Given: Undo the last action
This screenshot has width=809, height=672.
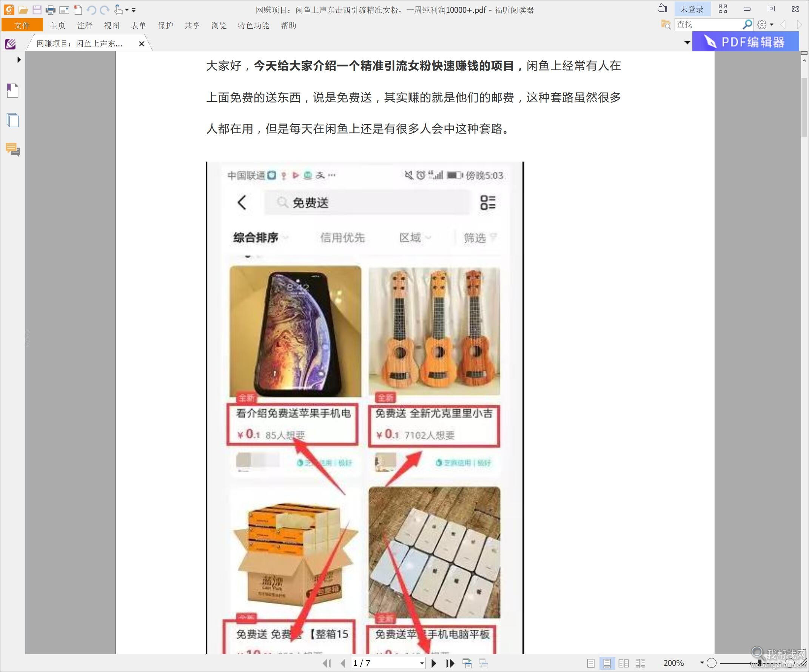Looking at the screenshot, I should click(x=91, y=10).
